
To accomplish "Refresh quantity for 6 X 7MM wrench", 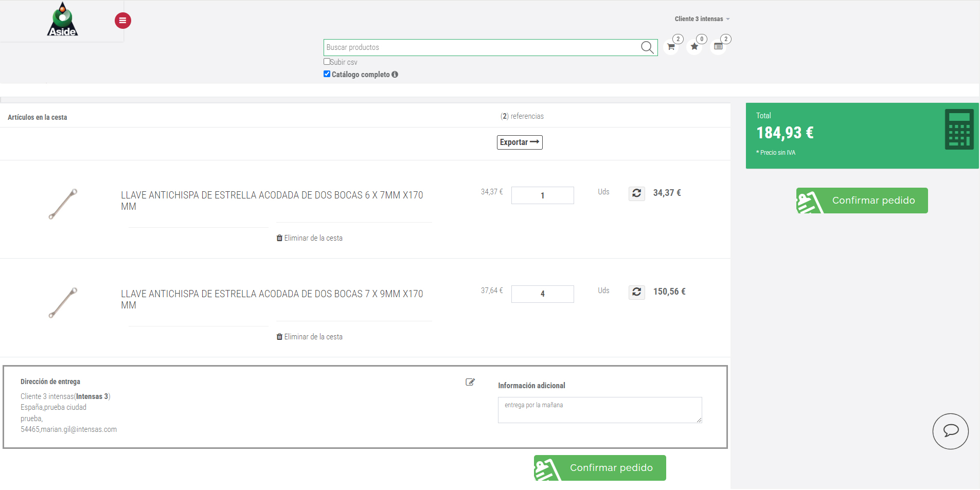I will pyautogui.click(x=636, y=193).
